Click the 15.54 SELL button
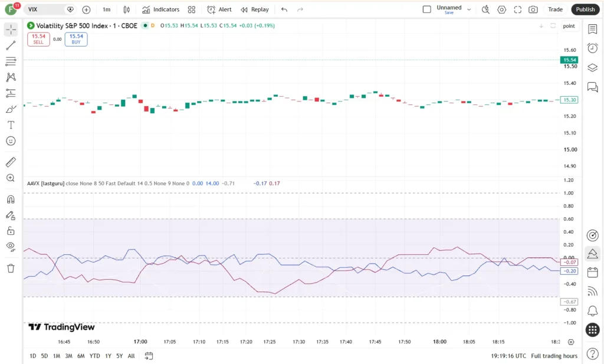604x364 pixels. point(38,39)
